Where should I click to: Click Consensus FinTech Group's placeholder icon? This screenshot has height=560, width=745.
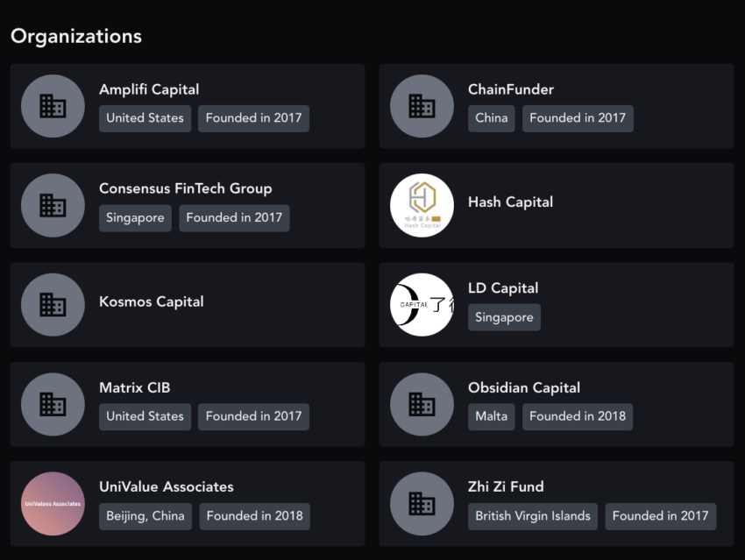coord(53,205)
